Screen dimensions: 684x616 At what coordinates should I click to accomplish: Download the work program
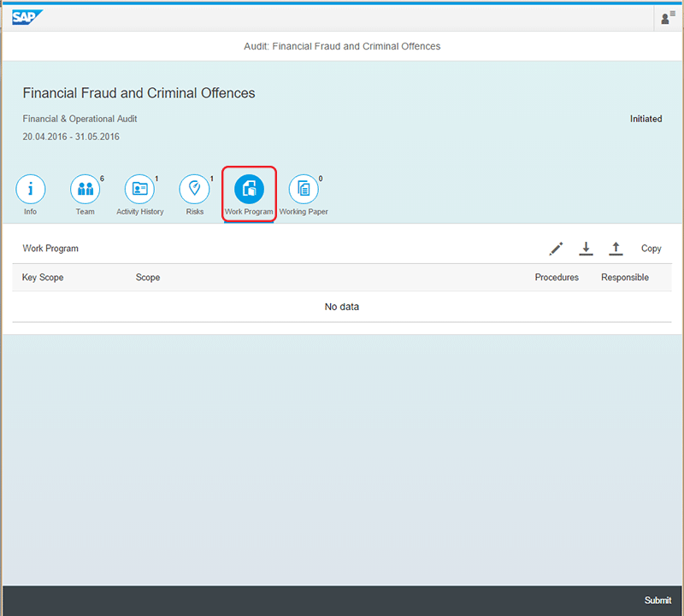586,249
